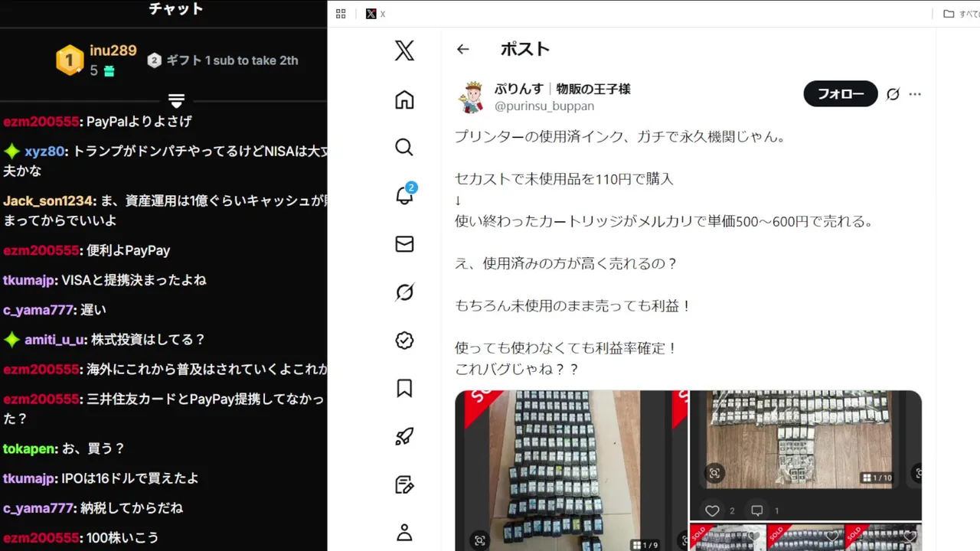980x551 pixels.
Task: Click username xyz80 in chat
Action: click(x=44, y=151)
